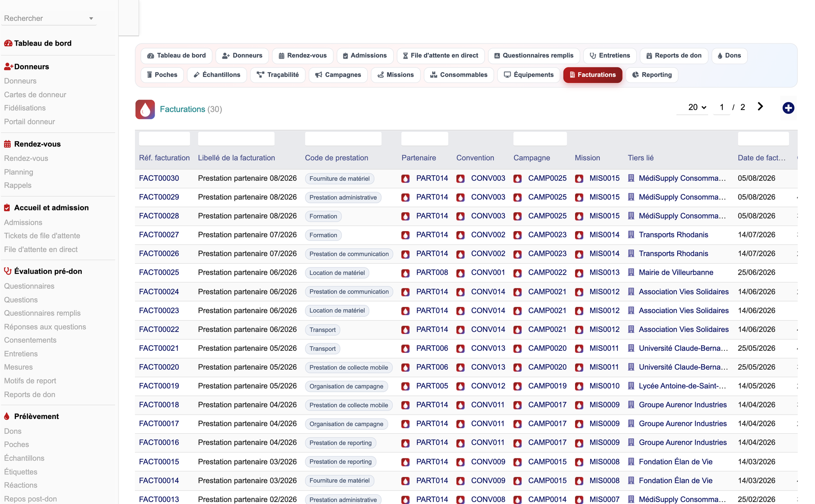Click building icon beside Lycée Antoine-de-Saint
Image resolution: width=815 pixels, height=504 pixels.
tap(631, 386)
